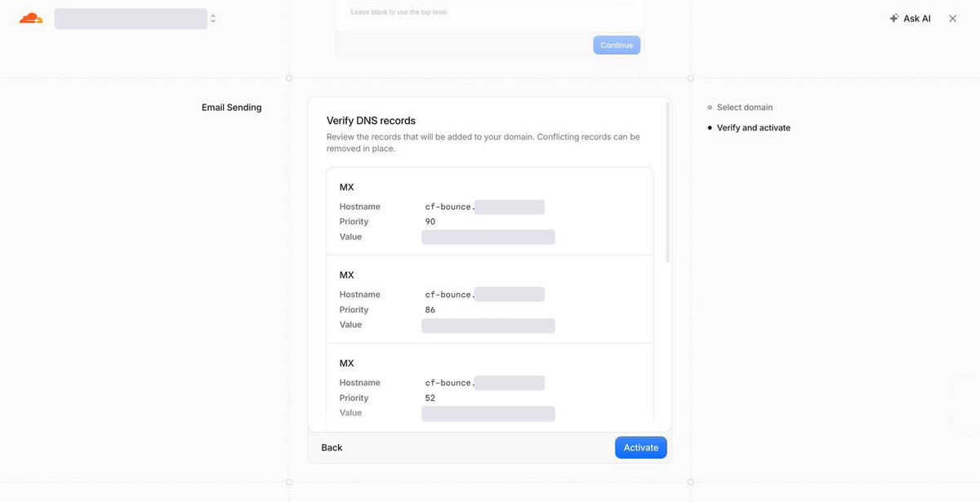This screenshot has height=502, width=980.
Task: Close the setup panel with X
Action: coord(952,18)
